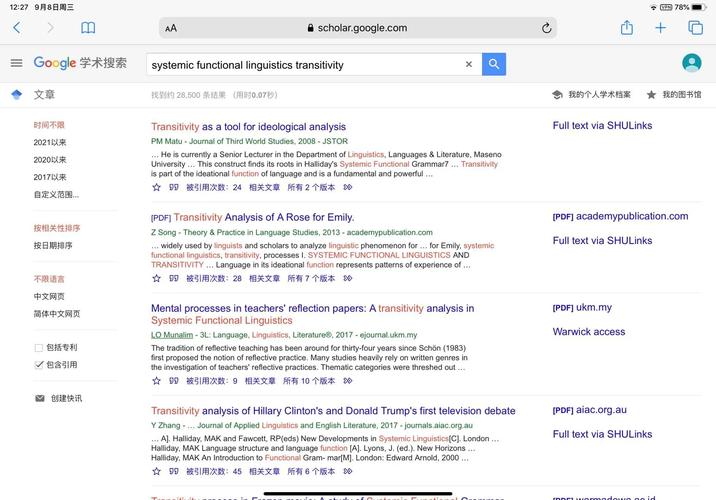Uncheck the 包含引用 checkbox
This screenshot has height=500, width=716.
coord(39,365)
